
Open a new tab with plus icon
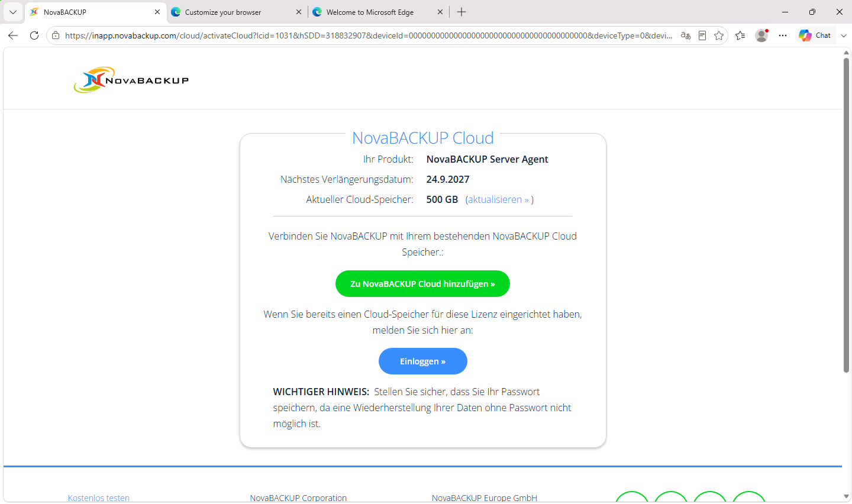tap(461, 12)
